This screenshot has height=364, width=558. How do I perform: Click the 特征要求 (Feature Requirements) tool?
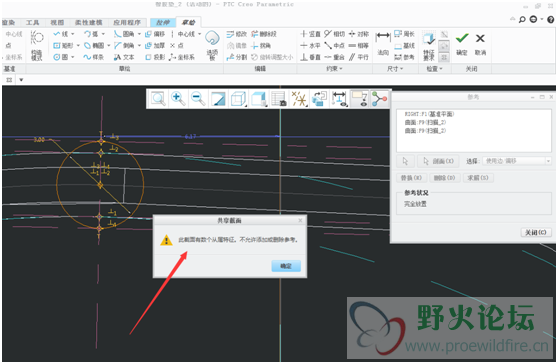[x=428, y=46]
